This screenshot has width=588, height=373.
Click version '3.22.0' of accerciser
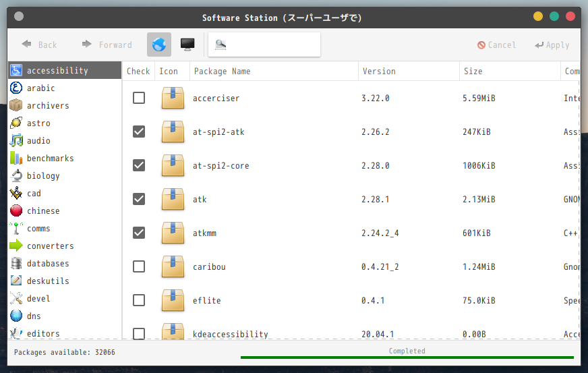click(376, 98)
